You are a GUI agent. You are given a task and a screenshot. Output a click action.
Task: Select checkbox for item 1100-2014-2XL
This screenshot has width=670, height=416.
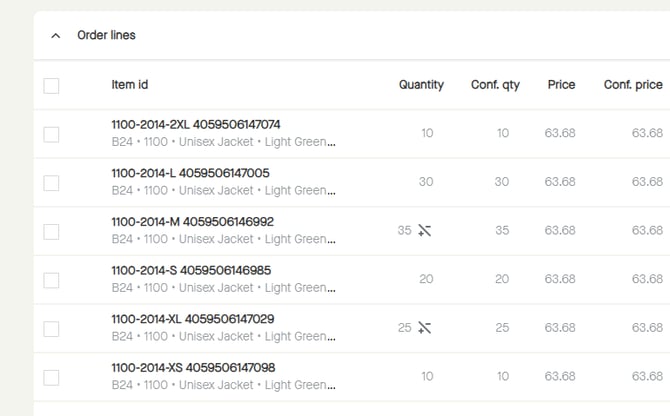click(x=51, y=134)
